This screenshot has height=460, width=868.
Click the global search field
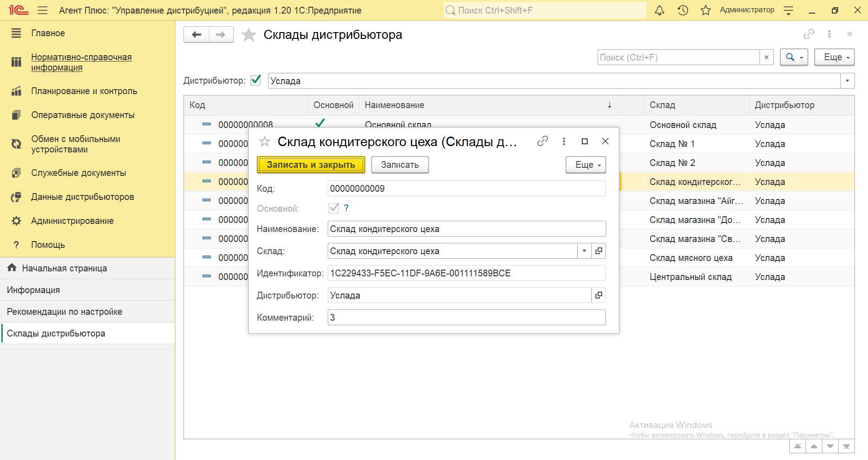[x=545, y=10]
